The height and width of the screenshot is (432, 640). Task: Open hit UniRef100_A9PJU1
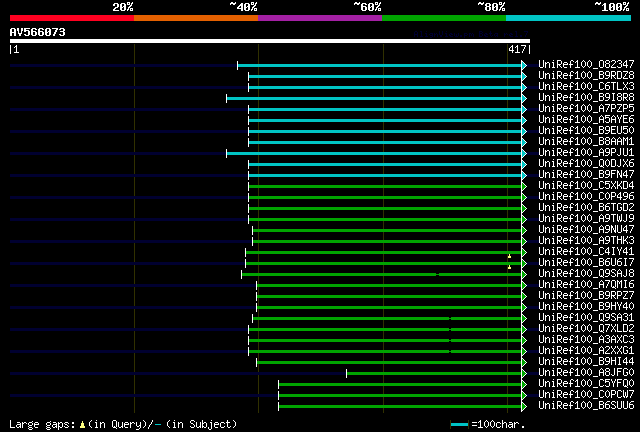(586, 152)
